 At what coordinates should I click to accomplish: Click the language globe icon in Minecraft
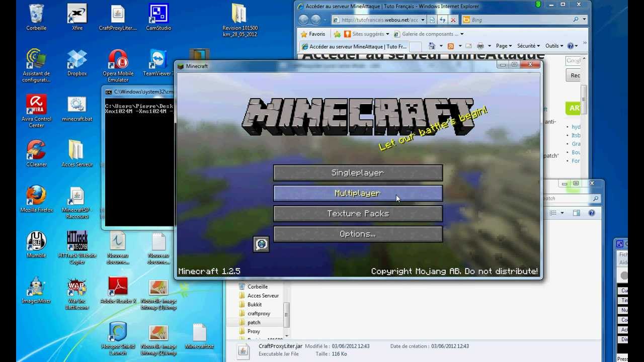coord(261,244)
